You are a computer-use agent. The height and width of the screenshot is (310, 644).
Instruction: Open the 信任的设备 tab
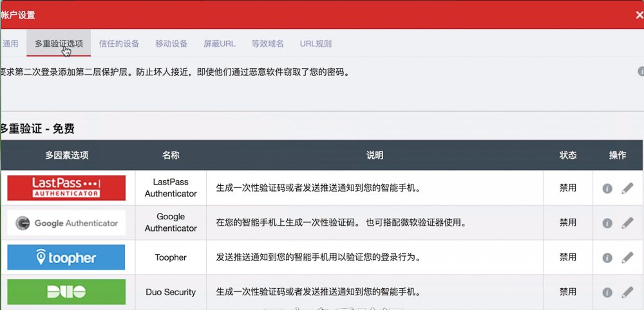point(119,44)
